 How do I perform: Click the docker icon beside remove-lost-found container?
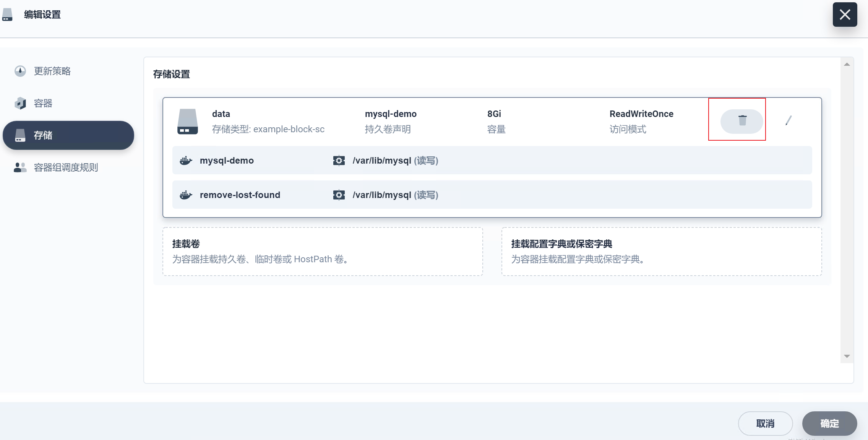click(186, 195)
